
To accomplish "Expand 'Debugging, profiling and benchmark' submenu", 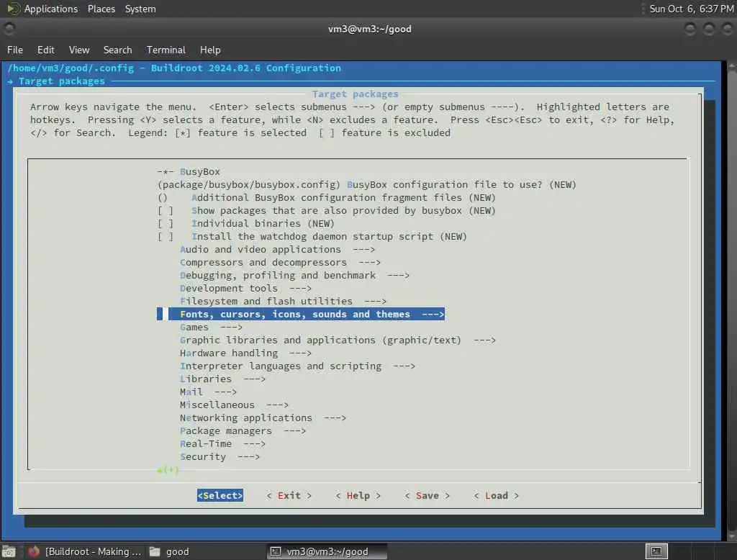I will [294, 275].
